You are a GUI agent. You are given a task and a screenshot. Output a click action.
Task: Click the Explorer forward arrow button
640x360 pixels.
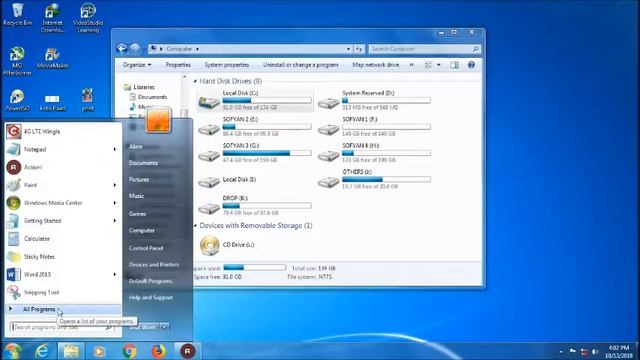(135, 49)
